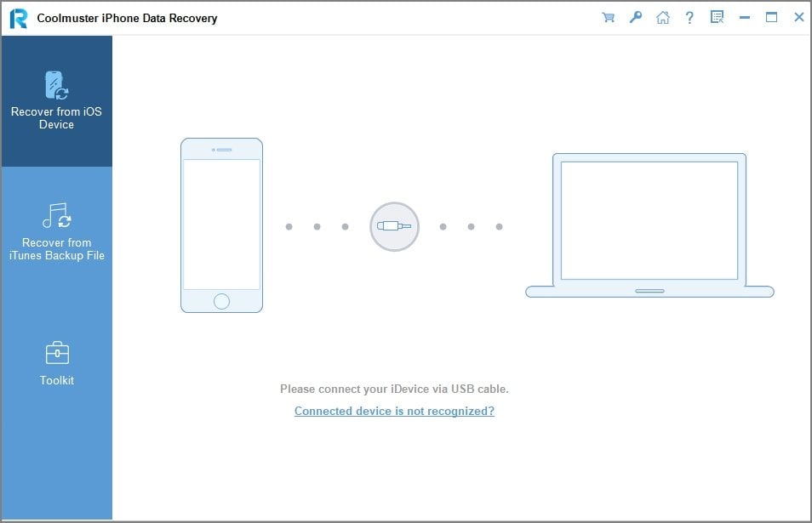Click the Coolmuster R logo
The image size is (812, 523).
[15, 17]
